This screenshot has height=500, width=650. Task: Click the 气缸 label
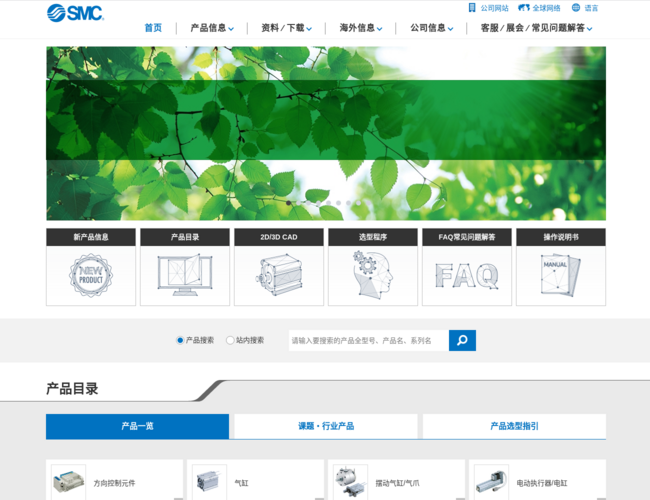[x=241, y=483]
